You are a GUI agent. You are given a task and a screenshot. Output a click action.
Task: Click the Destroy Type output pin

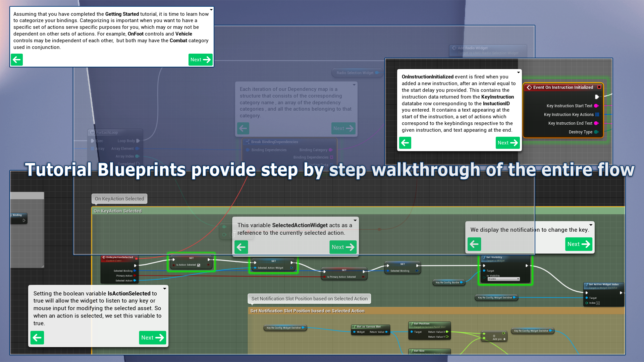(596, 132)
